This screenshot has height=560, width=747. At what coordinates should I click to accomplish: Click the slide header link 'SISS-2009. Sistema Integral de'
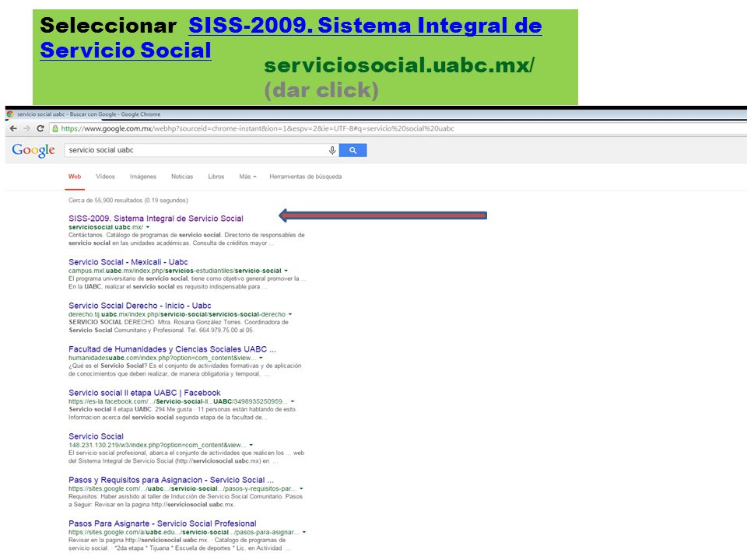(365, 25)
